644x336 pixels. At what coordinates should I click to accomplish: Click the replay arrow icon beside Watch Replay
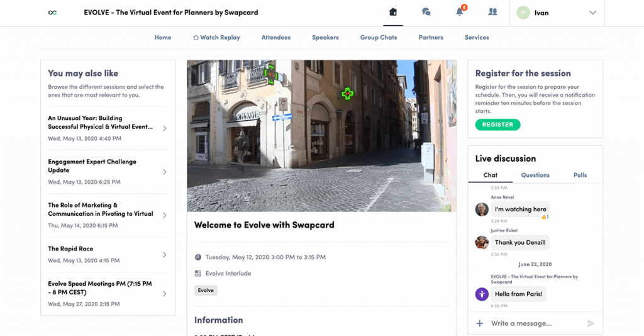click(196, 38)
